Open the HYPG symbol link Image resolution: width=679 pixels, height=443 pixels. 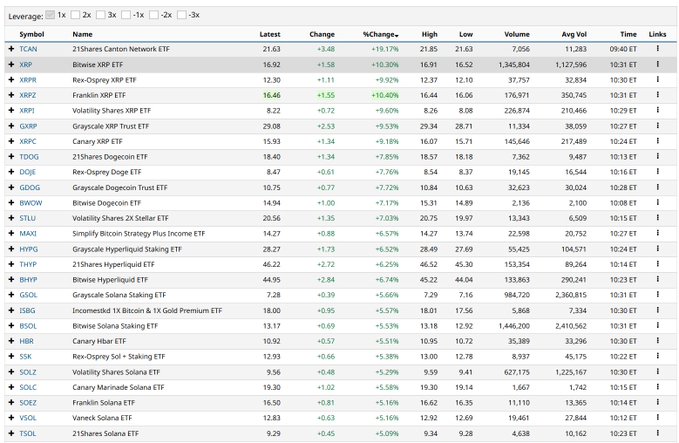(29, 249)
